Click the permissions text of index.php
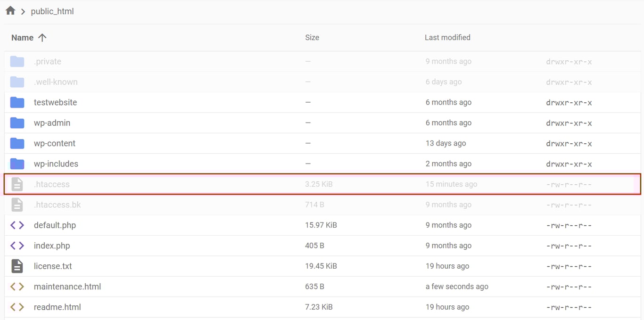Image resolution: width=644 pixels, height=320 pixels. tap(569, 246)
